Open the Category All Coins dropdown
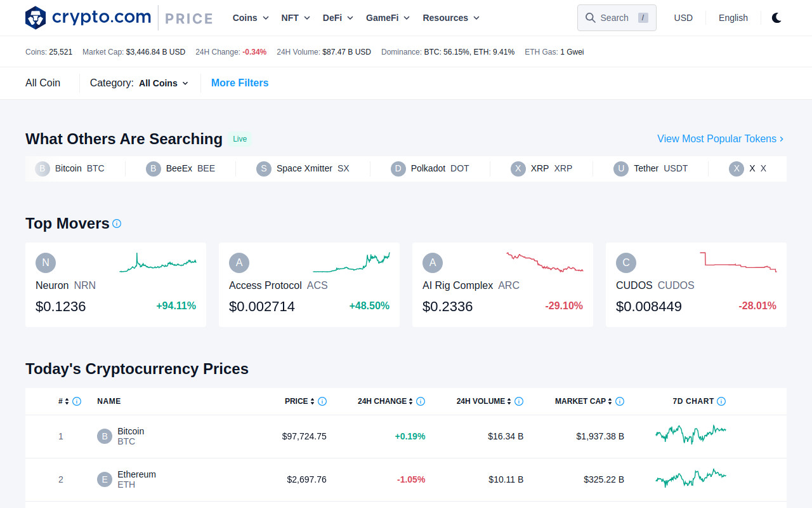The width and height of the screenshot is (812, 508). click(x=164, y=83)
